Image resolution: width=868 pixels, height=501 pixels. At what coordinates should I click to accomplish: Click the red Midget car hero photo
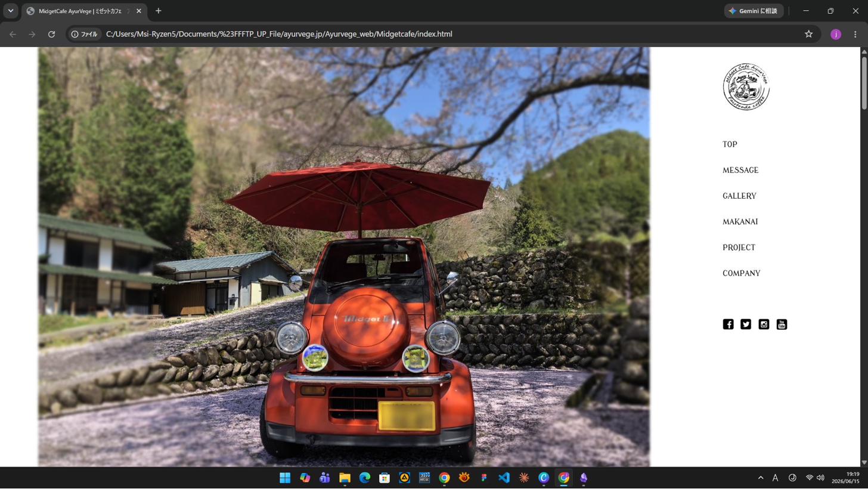(x=344, y=257)
